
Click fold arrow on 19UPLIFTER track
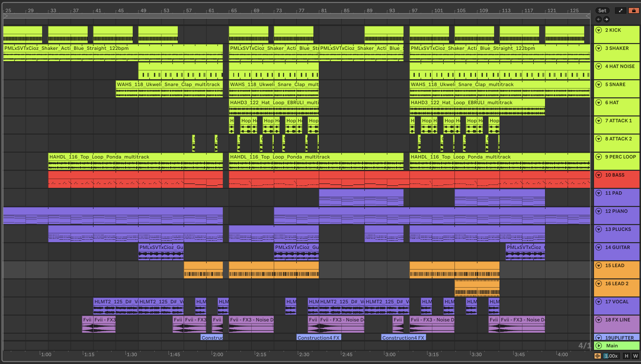(x=599, y=338)
